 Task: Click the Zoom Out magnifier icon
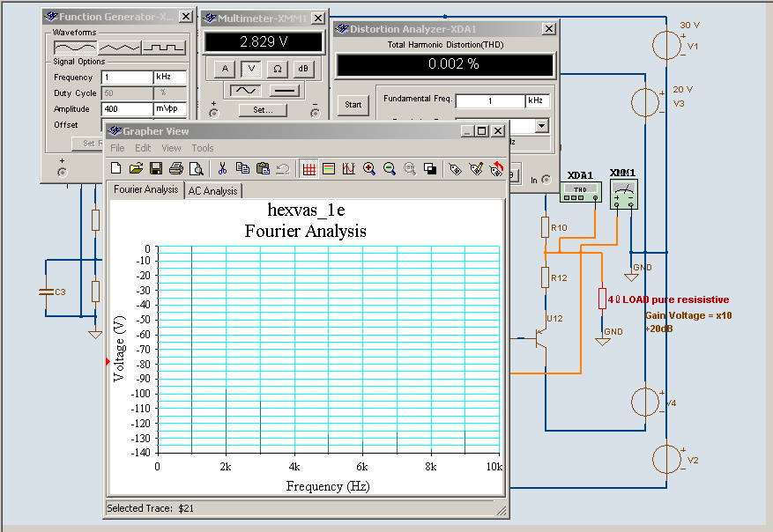coord(390,169)
